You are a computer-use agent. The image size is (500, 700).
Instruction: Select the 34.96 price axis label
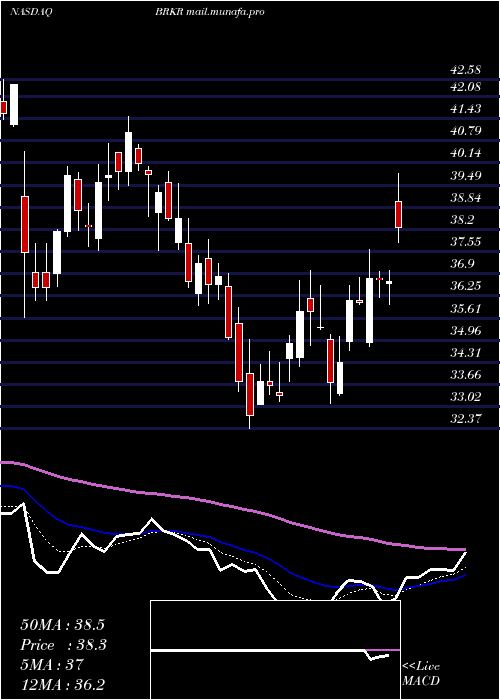coord(465,330)
